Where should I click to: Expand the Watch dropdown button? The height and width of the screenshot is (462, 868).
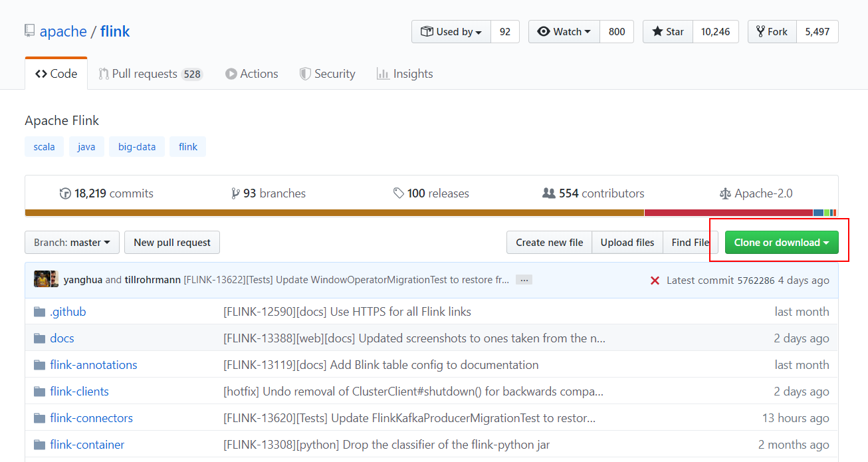[564, 32]
